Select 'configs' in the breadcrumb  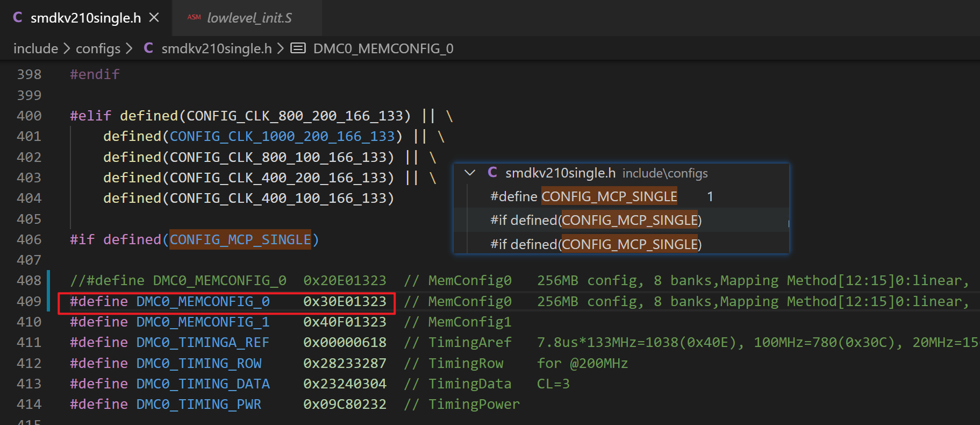[x=98, y=48]
